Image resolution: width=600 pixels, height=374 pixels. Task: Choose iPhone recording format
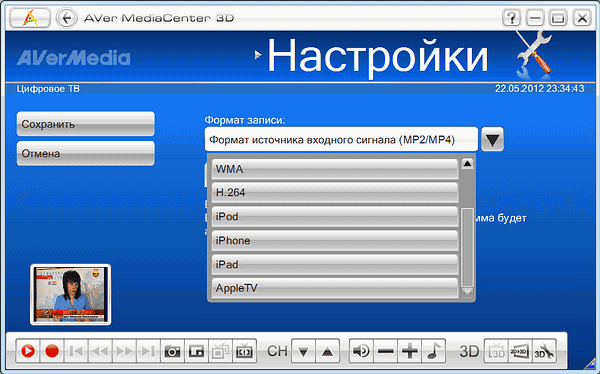pos(335,240)
